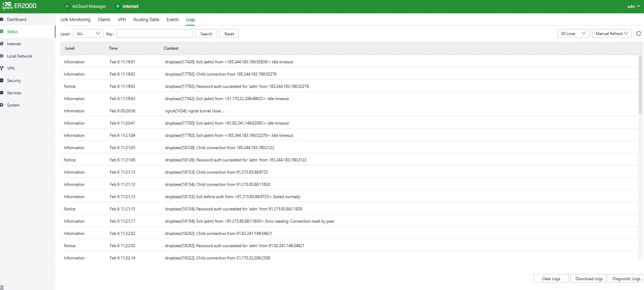644x290 pixels.
Task: Open the 50 Lines dropdown
Action: click(573, 34)
